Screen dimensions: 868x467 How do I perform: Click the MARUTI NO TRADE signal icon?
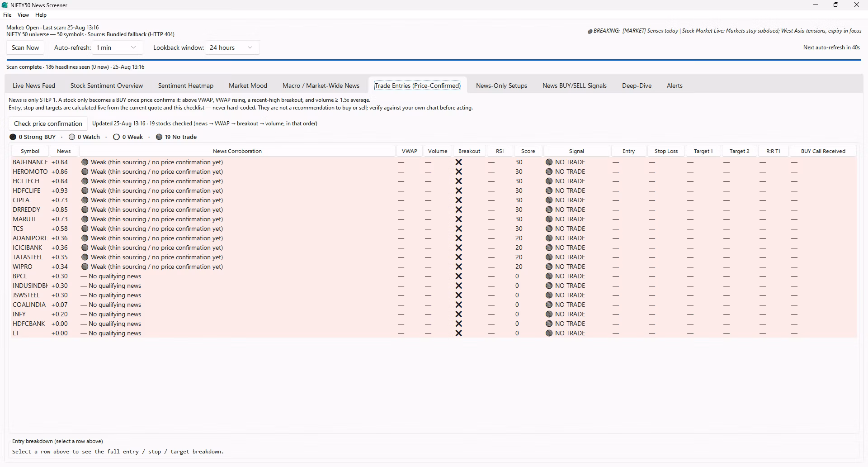pyautogui.click(x=549, y=219)
